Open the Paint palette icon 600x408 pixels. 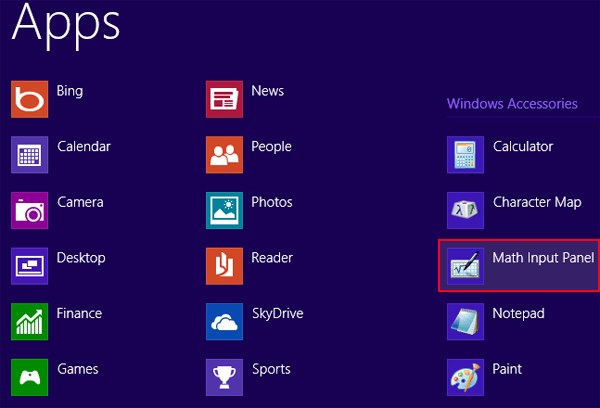click(465, 377)
